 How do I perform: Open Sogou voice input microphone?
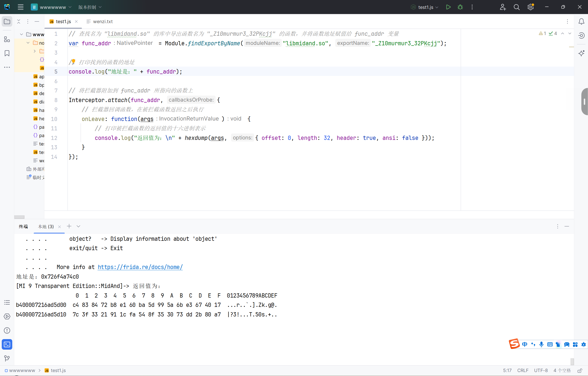click(541, 344)
